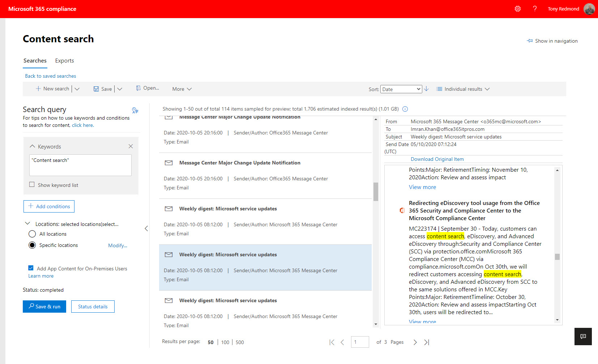Click the results list scrollbar thumb
Screen dimensions: 598x364
coord(376,192)
